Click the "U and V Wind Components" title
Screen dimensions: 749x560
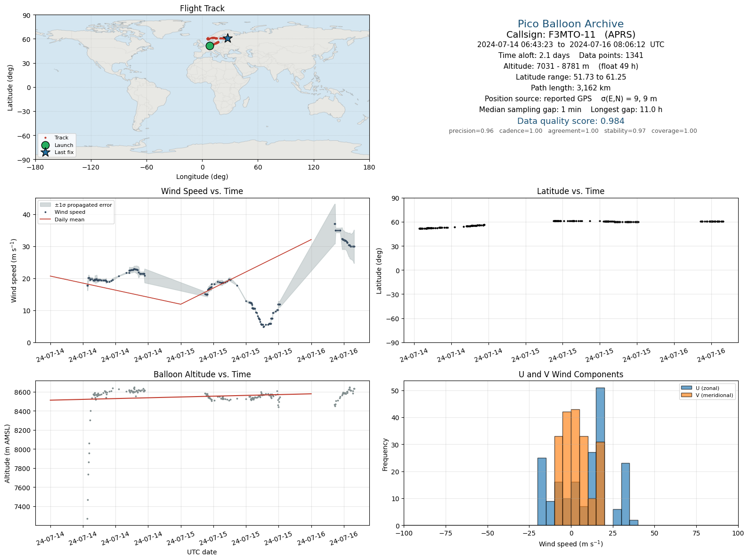[x=570, y=374]
